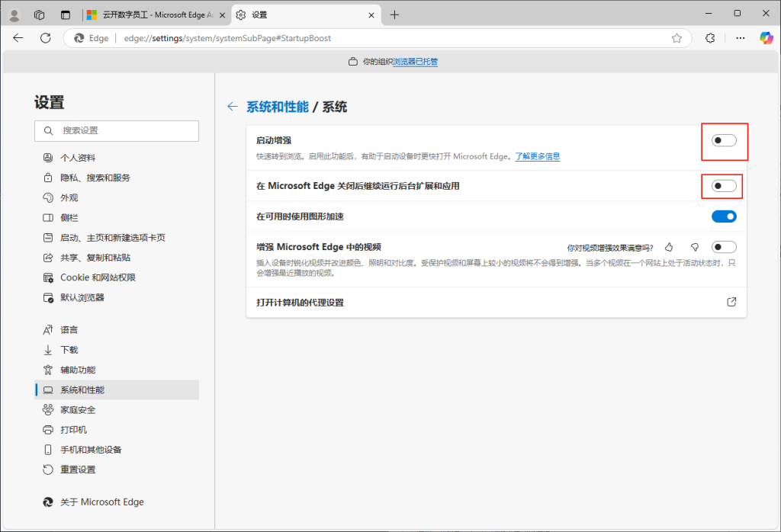The image size is (781, 532).
Task: Click the search magnifier icon in settings
Action: click(48, 131)
